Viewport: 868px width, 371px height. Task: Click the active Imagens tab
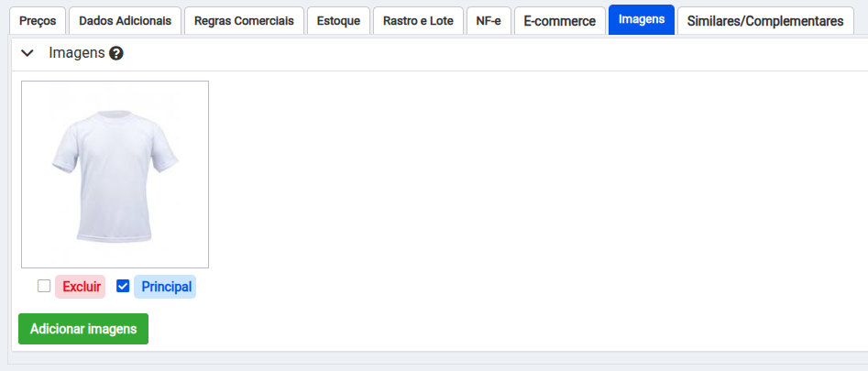(641, 20)
